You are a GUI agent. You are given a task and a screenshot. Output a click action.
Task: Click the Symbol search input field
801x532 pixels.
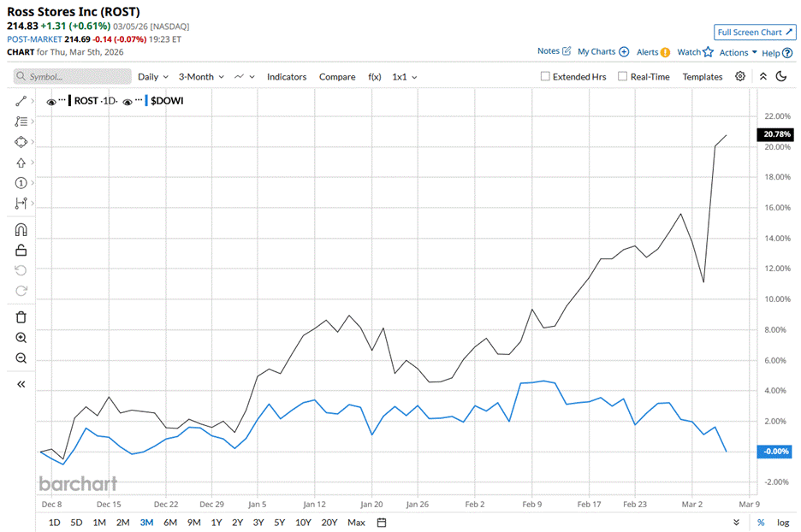tap(73, 77)
